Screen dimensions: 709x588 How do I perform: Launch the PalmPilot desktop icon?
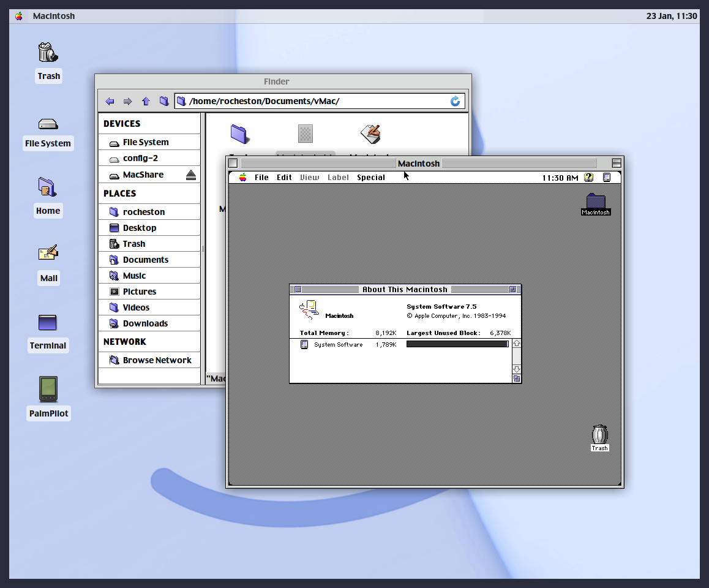(x=48, y=389)
